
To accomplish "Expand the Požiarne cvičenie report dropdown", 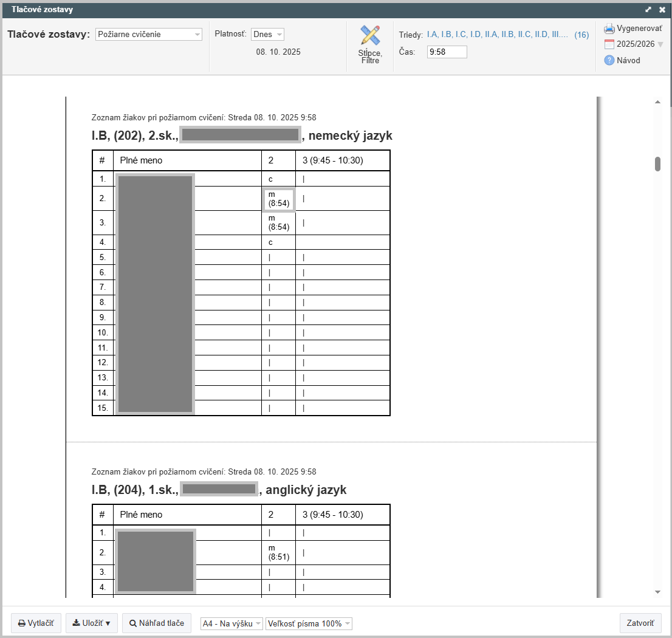I will coord(149,35).
